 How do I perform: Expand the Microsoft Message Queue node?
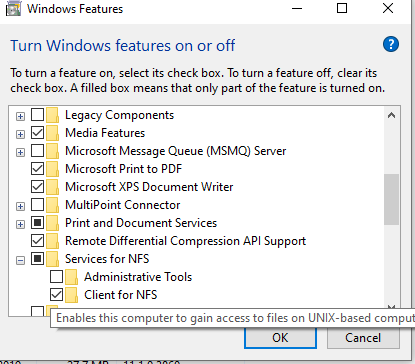pyautogui.click(x=20, y=153)
